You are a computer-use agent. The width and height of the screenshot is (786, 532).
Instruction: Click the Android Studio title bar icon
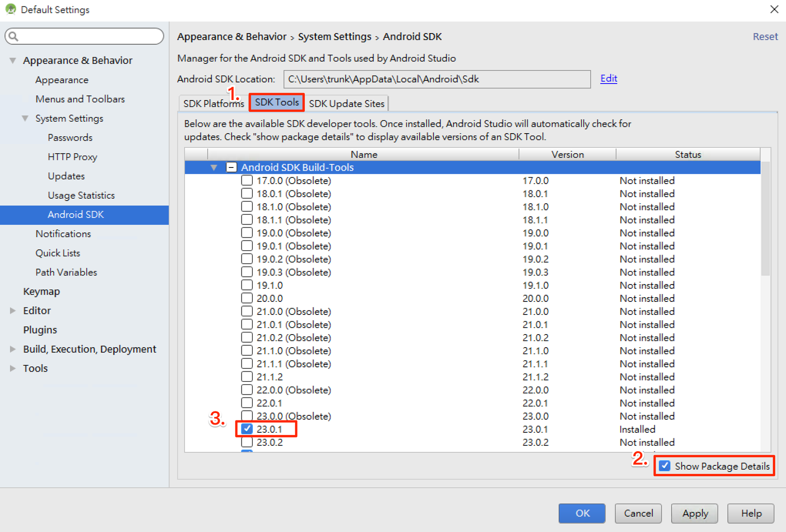(11, 9)
